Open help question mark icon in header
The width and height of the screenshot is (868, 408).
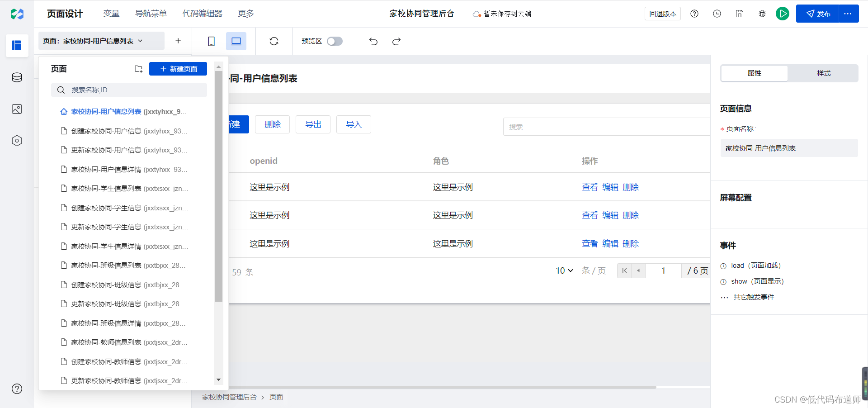click(x=694, y=14)
